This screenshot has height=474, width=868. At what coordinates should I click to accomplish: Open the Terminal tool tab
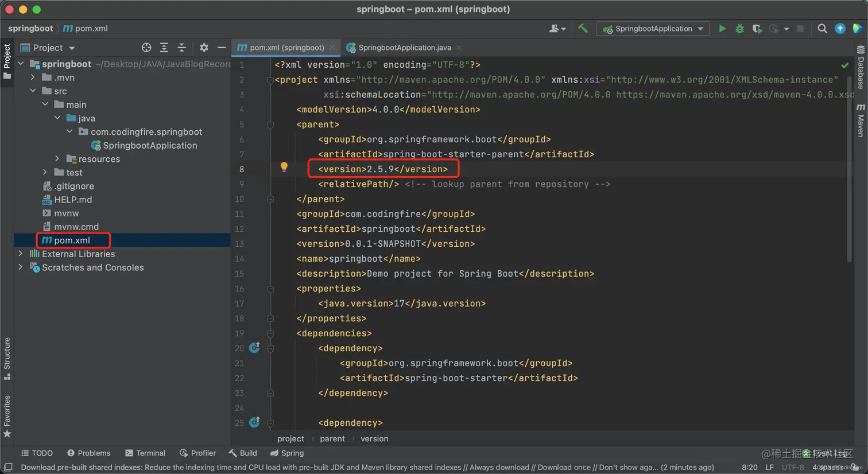145,453
